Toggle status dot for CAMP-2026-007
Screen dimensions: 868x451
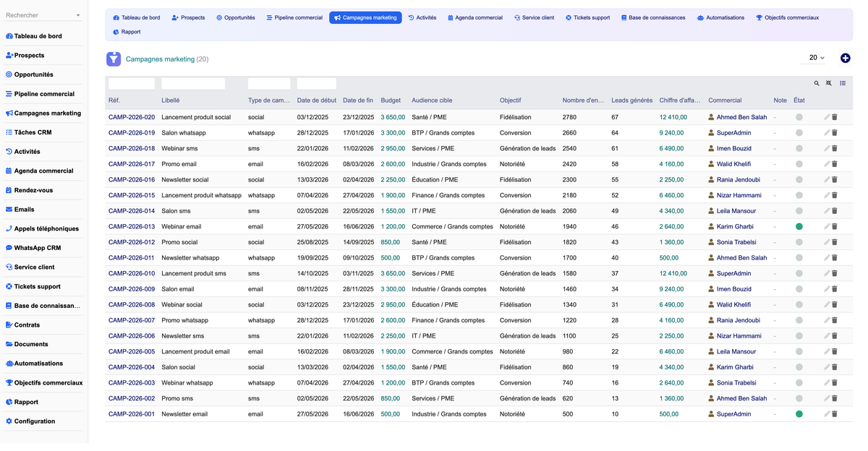pyautogui.click(x=799, y=320)
